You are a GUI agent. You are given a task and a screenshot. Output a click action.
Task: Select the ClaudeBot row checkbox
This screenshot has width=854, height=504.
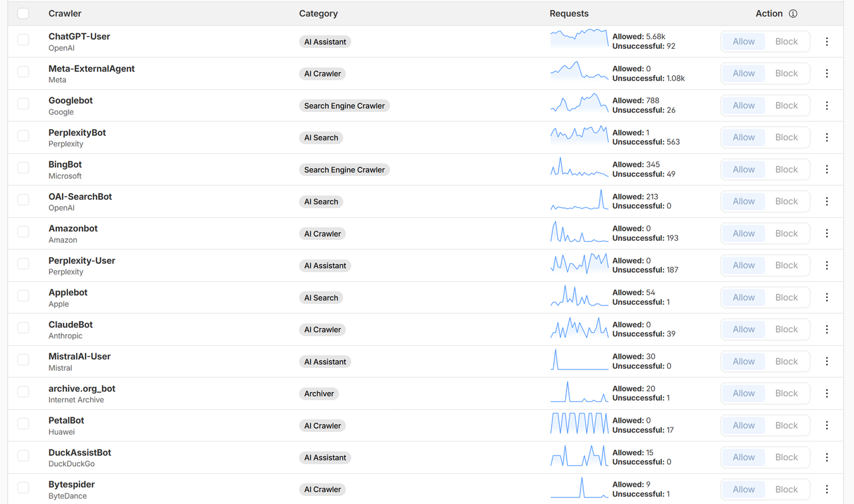[x=23, y=328]
